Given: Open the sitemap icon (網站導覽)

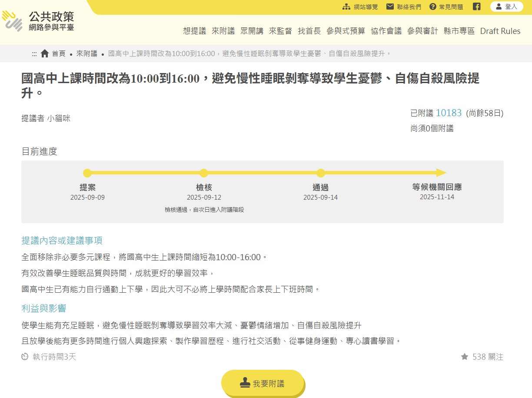Looking at the screenshot, I should pos(346,7).
